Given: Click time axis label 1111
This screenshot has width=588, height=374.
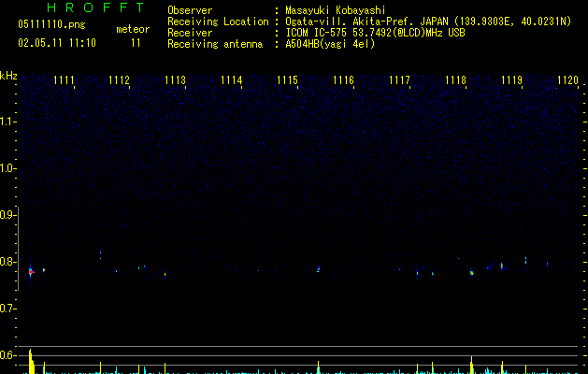Looking at the screenshot, I should [x=64, y=80].
